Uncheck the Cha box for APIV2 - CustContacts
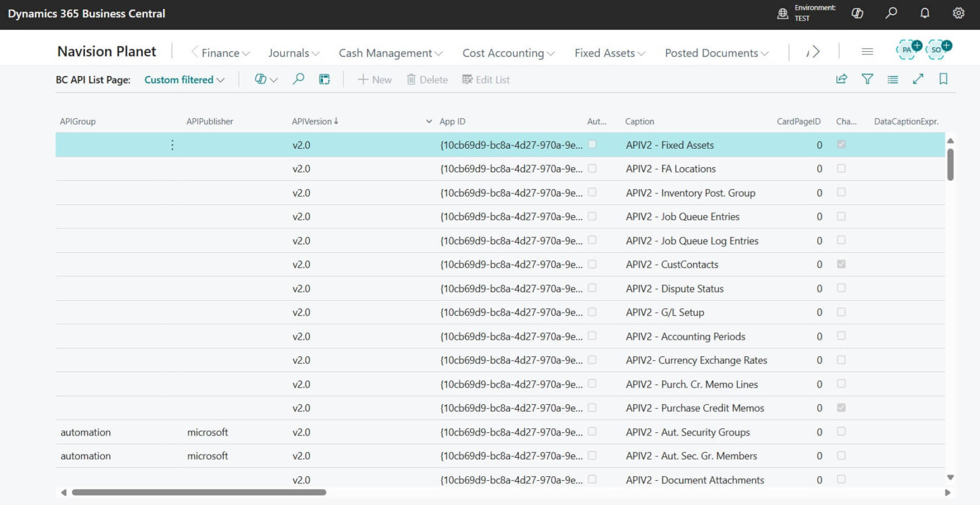Viewport: 980px width, 505px height. [x=841, y=264]
